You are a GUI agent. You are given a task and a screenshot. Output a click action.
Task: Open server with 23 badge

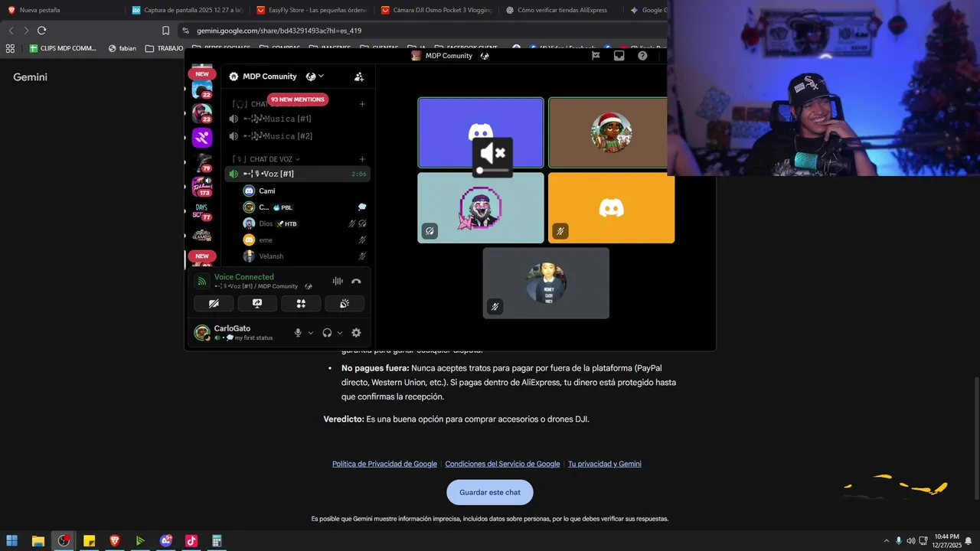click(x=202, y=114)
